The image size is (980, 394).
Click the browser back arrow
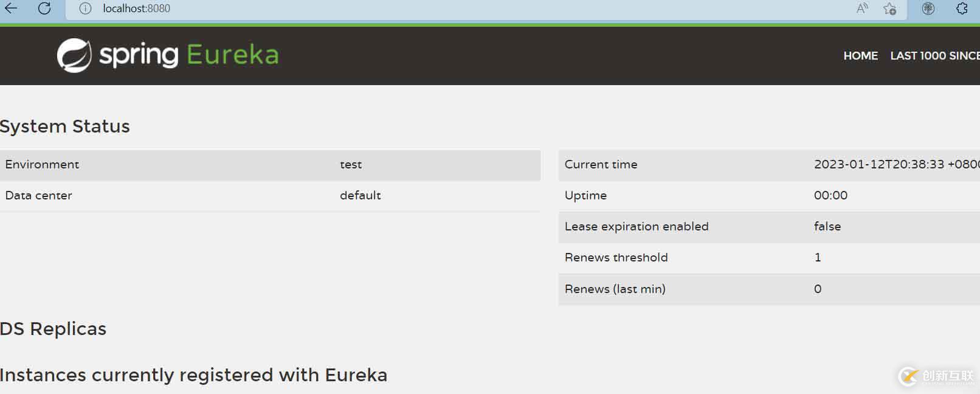12,9
